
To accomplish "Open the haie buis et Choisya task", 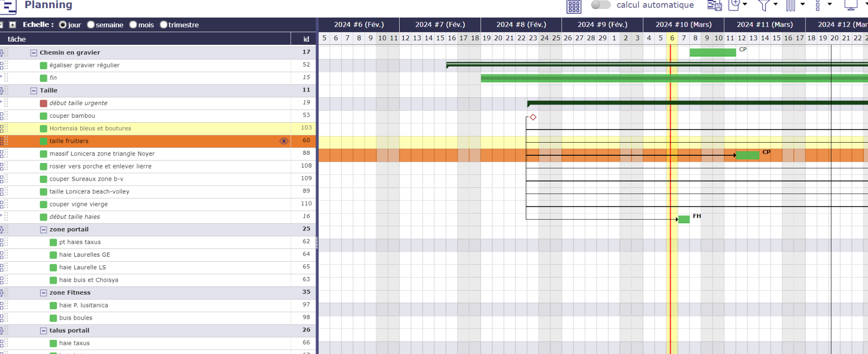I will 89,280.
